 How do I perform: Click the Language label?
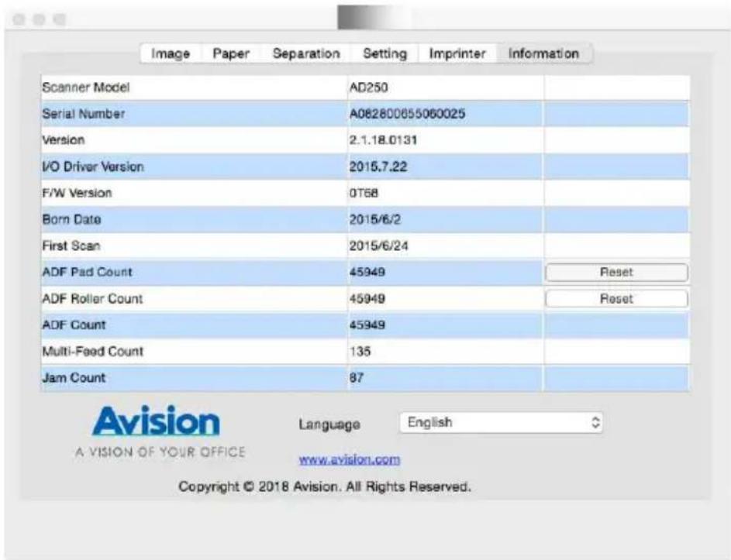[x=329, y=424]
